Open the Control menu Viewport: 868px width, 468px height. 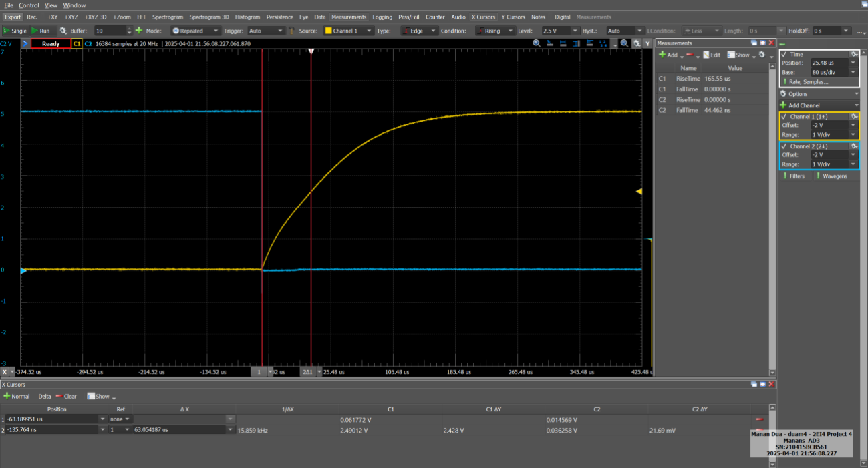(28, 5)
